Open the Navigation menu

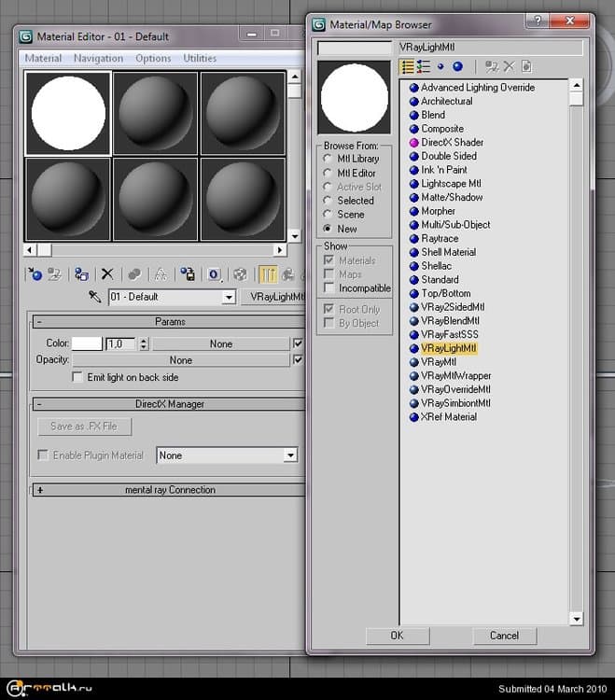coord(98,58)
